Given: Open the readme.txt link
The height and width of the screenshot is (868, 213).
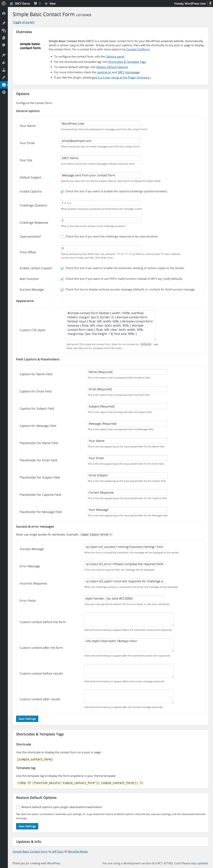Looking at the screenshot, I should pos(104,72).
